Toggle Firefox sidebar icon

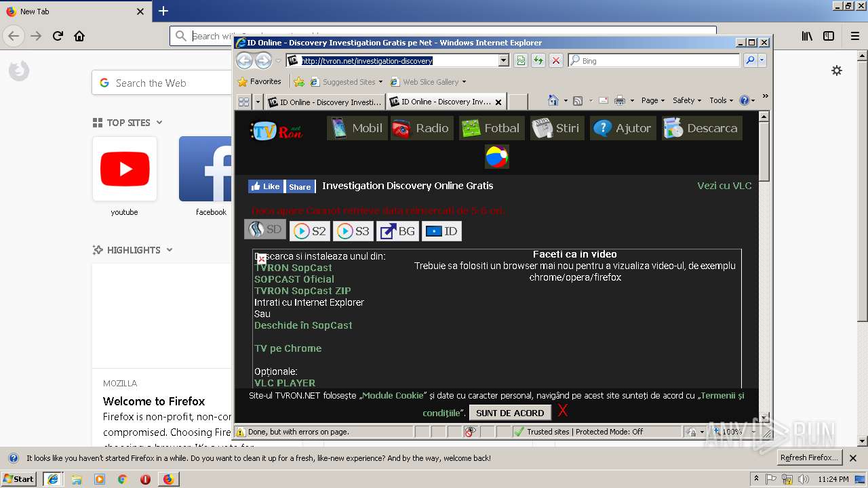(x=829, y=36)
